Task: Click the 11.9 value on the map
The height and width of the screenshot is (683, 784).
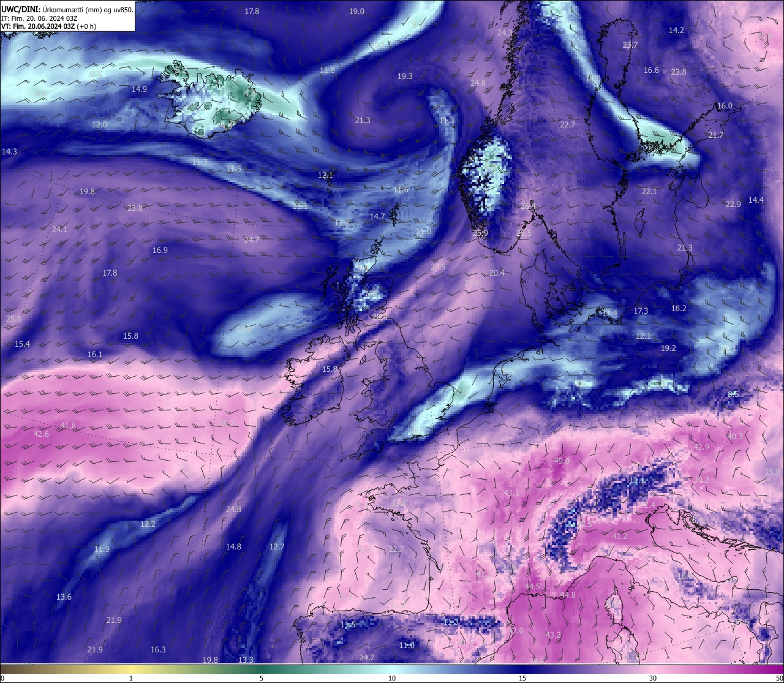Action: point(102,549)
